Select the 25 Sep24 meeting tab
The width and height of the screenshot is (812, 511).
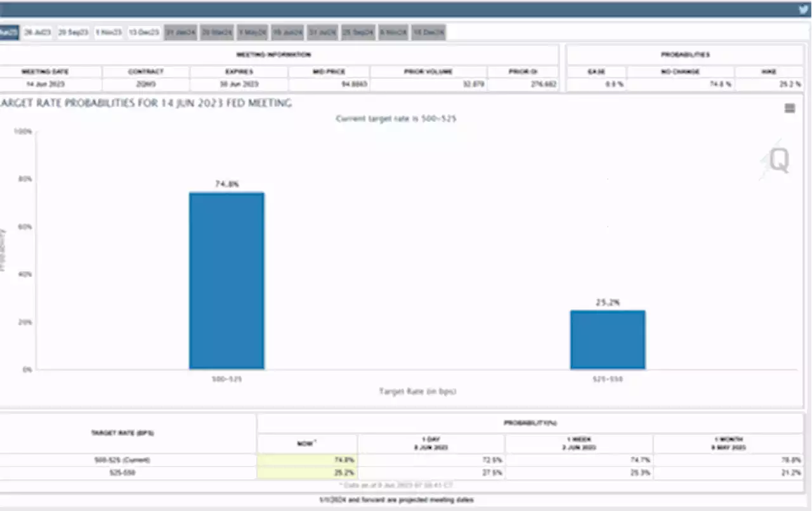pyautogui.click(x=359, y=32)
